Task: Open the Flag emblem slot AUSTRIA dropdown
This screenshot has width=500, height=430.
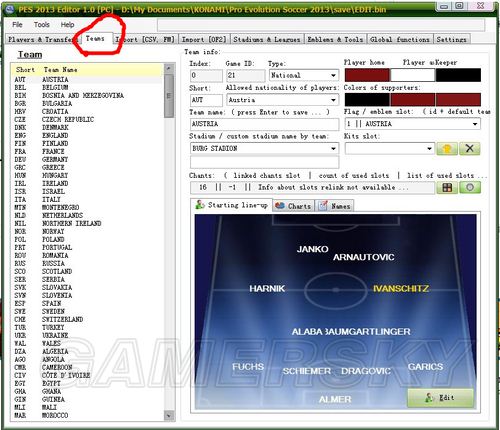Action: [x=475, y=124]
